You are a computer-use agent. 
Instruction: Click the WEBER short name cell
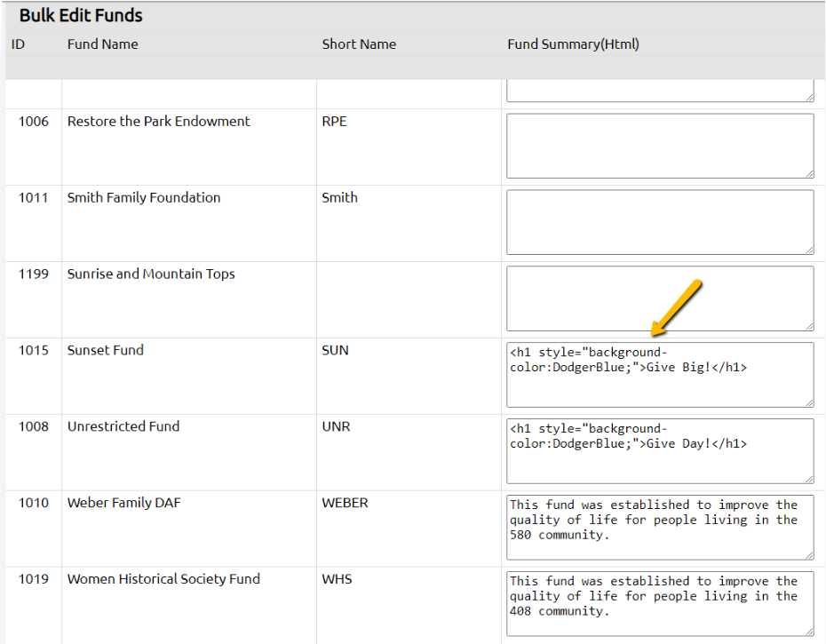[x=346, y=502]
